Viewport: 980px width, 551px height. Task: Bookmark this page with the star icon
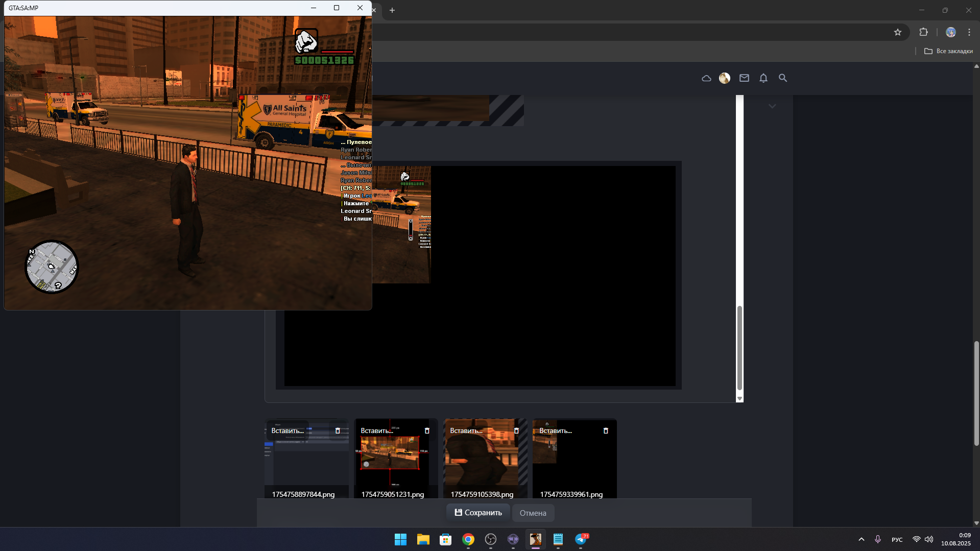point(898,32)
